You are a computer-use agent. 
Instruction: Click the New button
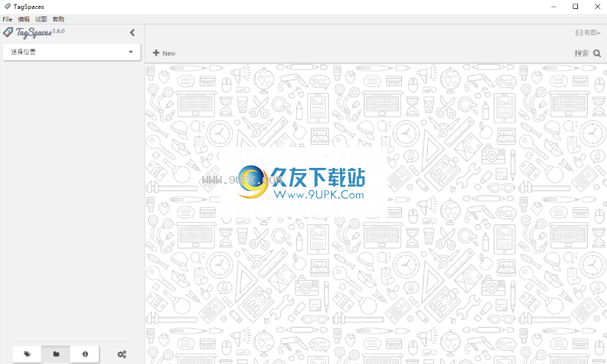coord(164,53)
